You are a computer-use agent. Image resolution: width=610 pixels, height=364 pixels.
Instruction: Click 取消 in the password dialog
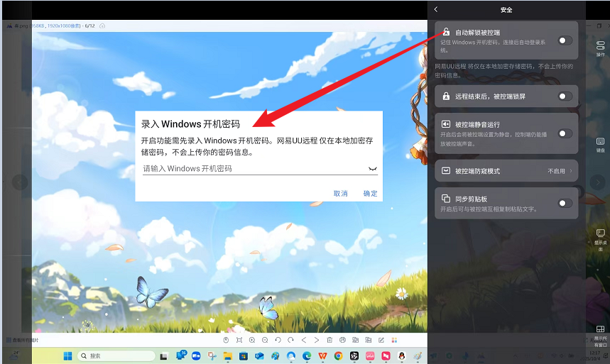point(340,193)
